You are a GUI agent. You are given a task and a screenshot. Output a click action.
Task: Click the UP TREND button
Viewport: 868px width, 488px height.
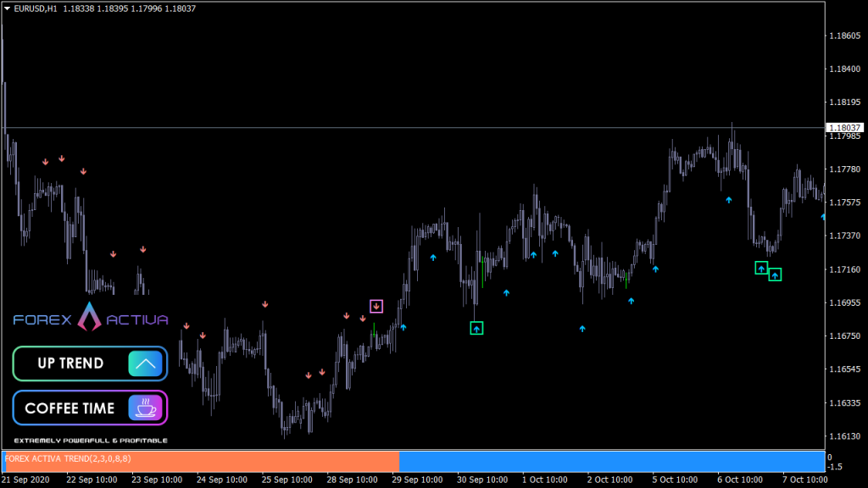89,363
